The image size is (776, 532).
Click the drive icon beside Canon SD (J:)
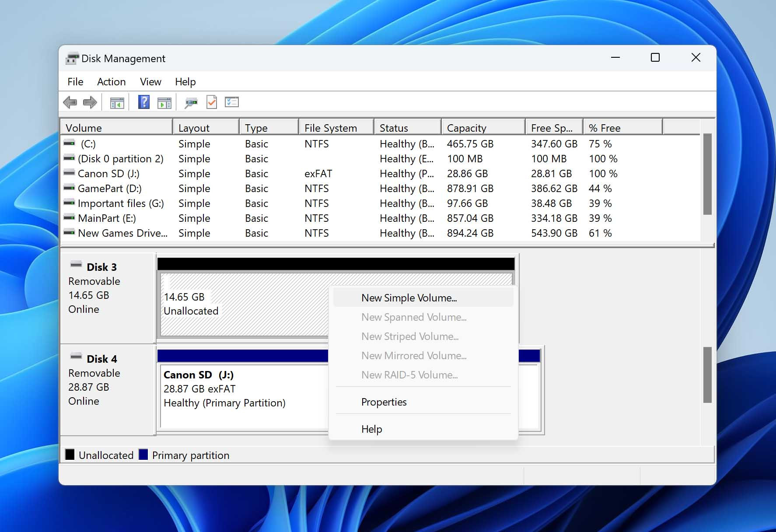click(69, 173)
